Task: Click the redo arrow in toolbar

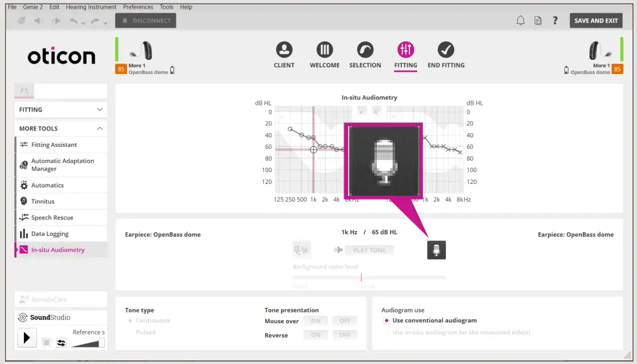Action: pos(95,20)
